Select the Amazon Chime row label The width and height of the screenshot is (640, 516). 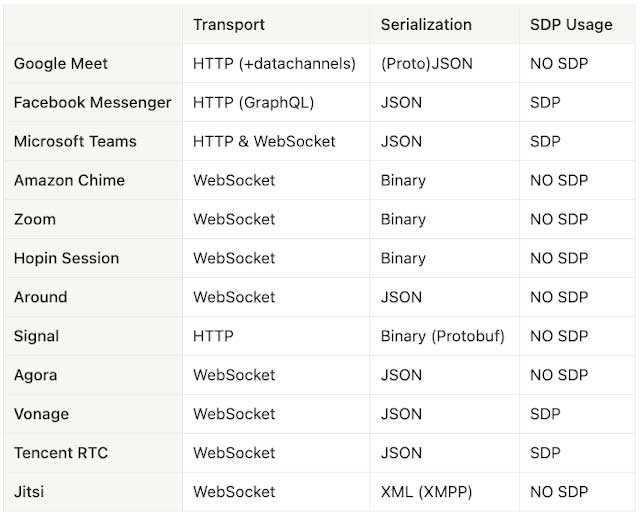(x=69, y=181)
